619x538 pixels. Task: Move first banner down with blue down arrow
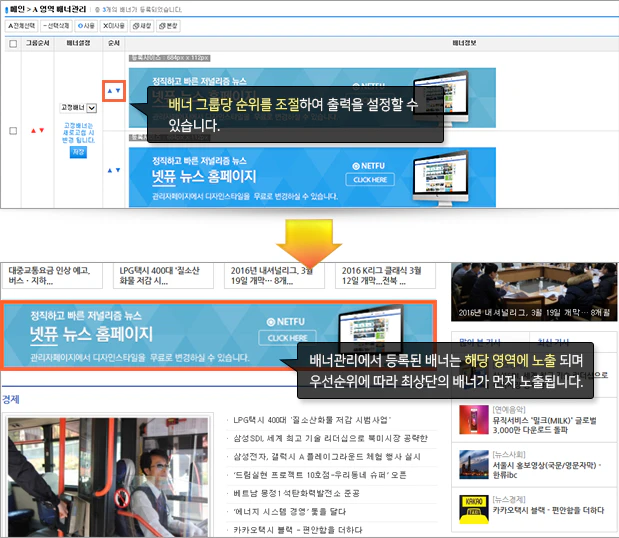[118, 91]
